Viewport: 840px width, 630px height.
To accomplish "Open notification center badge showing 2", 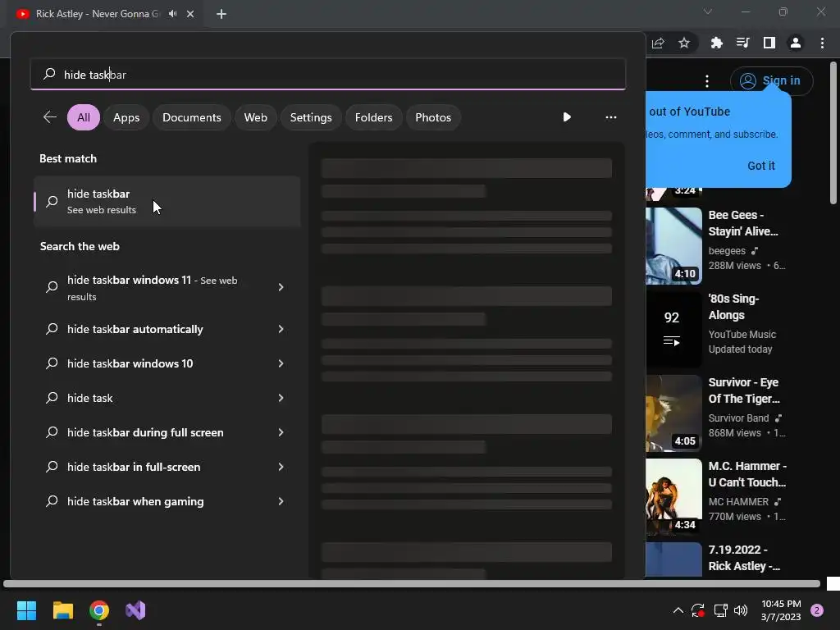I will [x=817, y=610].
